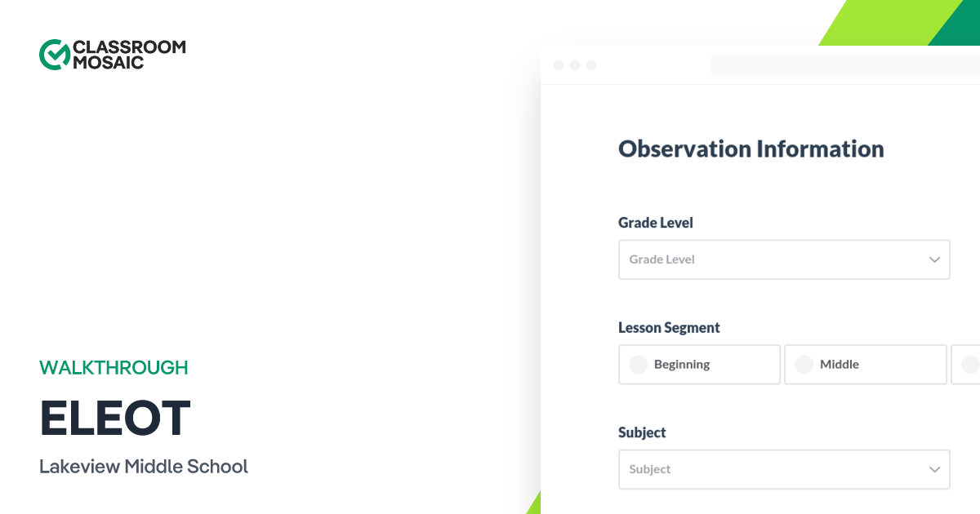
Task: Expand the Grade Level placeholder list
Action: [784, 259]
